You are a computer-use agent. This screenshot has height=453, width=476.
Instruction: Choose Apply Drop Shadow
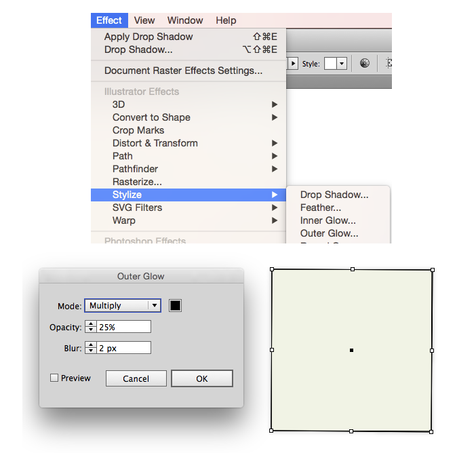189,37
